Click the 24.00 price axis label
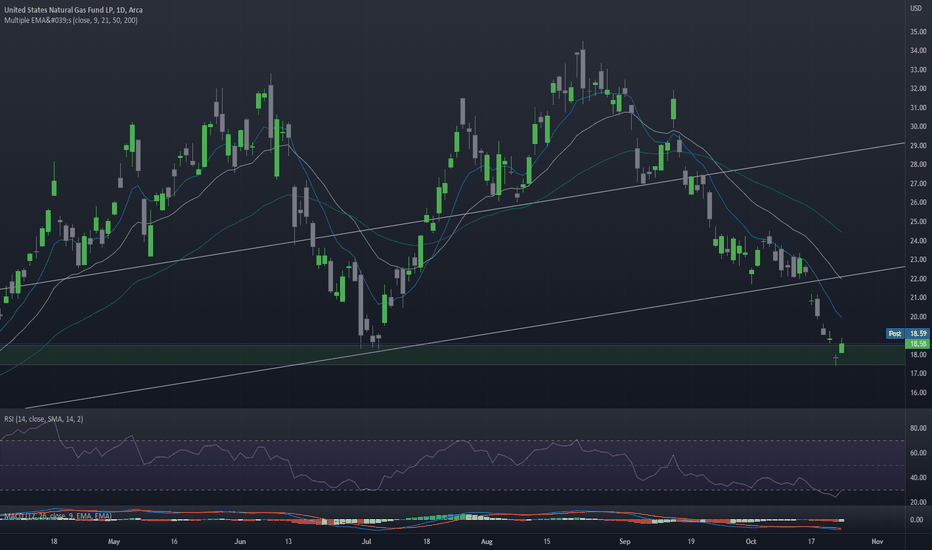The image size is (932, 550). coord(918,241)
